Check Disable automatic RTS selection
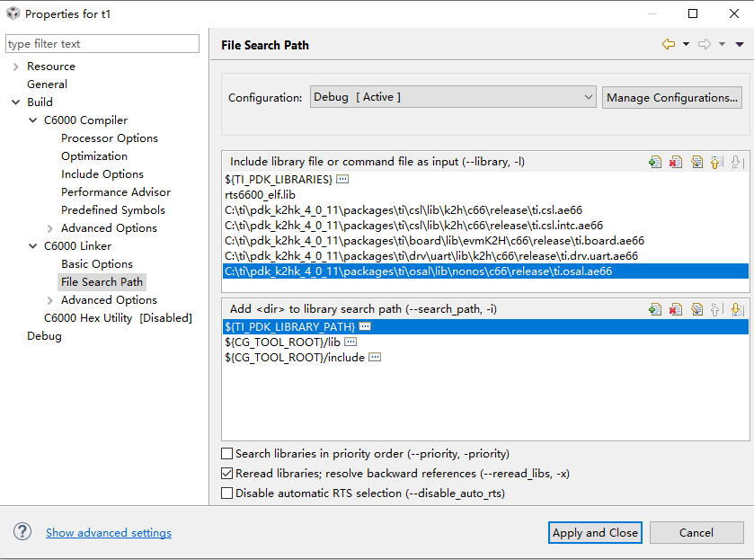754x560 pixels. pyautogui.click(x=227, y=493)
